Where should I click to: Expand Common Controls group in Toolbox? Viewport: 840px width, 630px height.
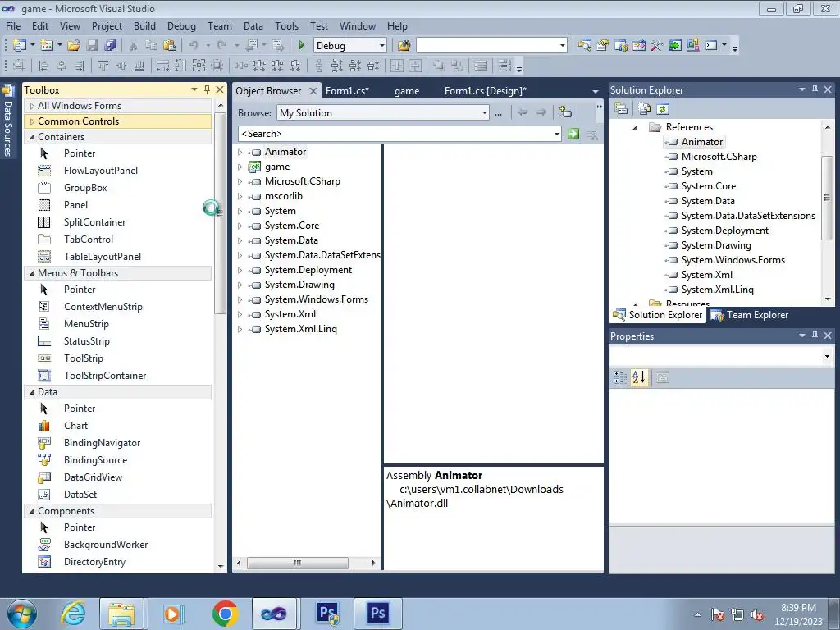[32, 121]
